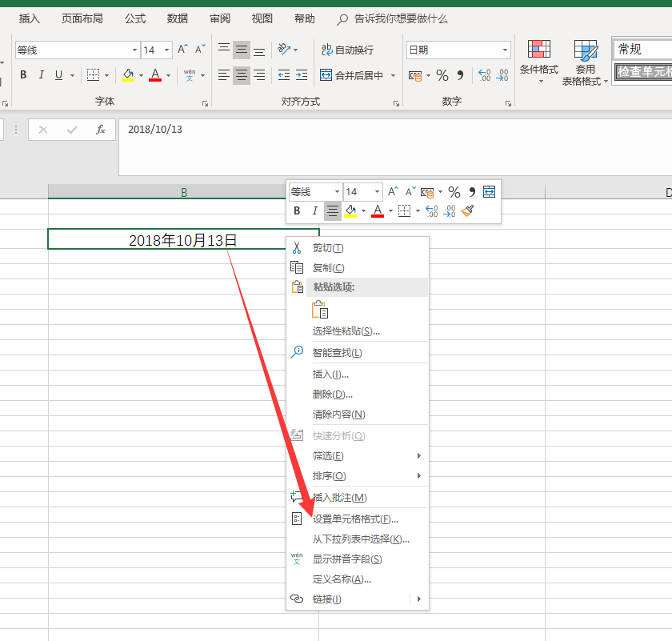Open the 合并后居中 dropdown arrow

coord(393,75)
